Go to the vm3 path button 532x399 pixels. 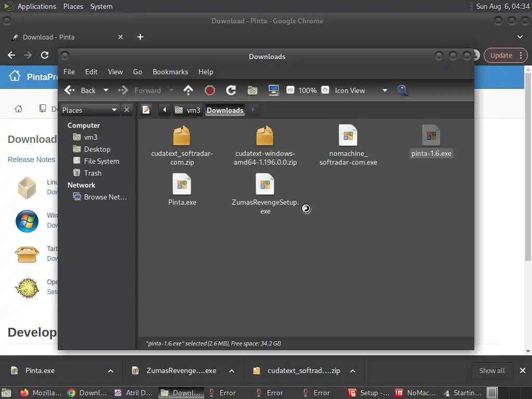coord(187,110)
